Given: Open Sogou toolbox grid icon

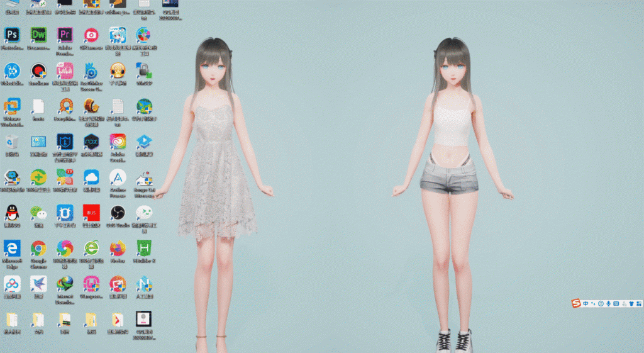Looking at the screenshot, I should pos(638,304).
